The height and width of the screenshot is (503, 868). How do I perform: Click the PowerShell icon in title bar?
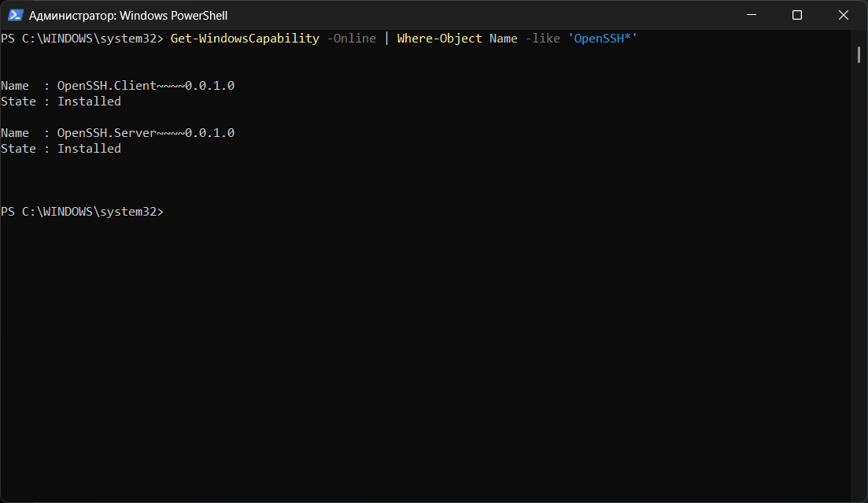tap(15, 15)
